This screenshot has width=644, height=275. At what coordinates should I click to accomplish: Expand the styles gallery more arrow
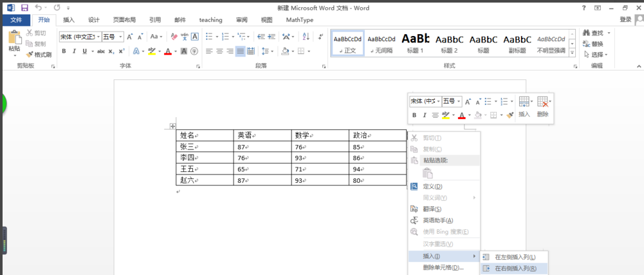click(x=573, y=53)
